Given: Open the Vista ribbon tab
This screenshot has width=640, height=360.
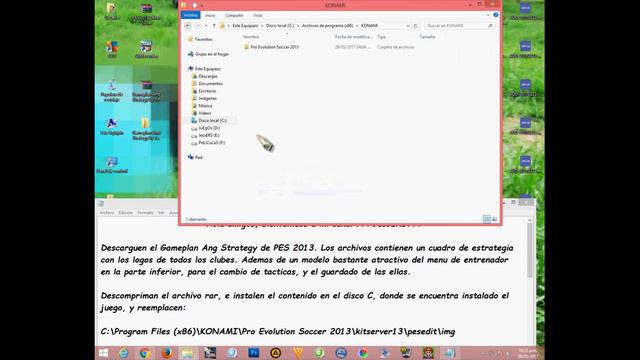Looking at the screenshot, I should (x=257, y=16).
